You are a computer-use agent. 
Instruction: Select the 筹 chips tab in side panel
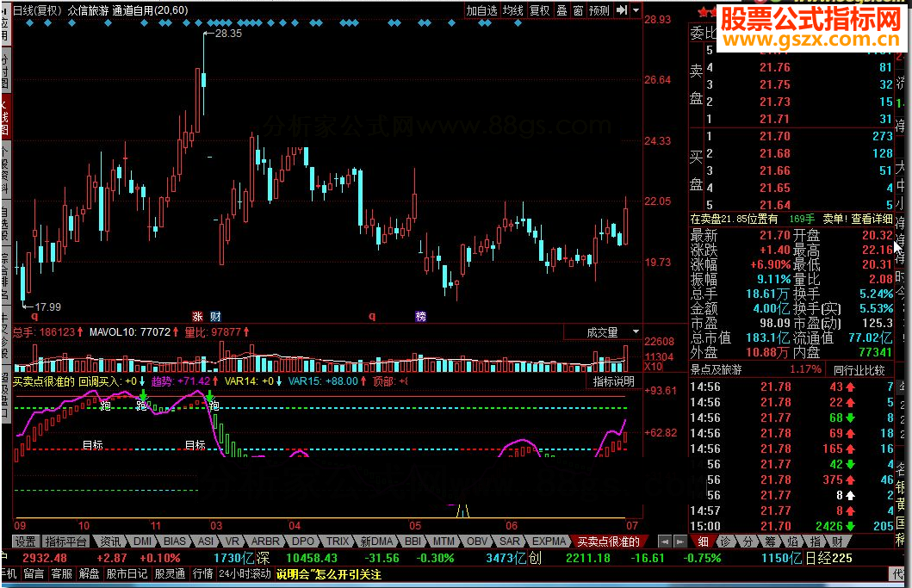click(x=770, y=542)
